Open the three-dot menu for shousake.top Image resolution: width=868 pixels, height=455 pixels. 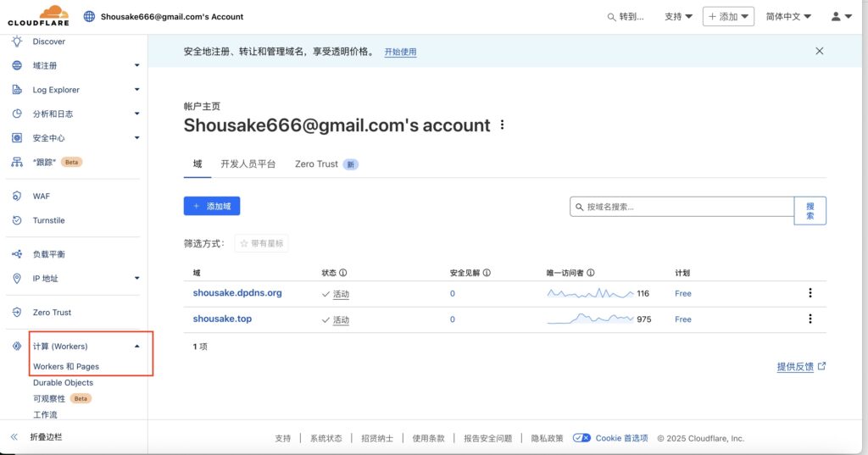coord(810,319)
